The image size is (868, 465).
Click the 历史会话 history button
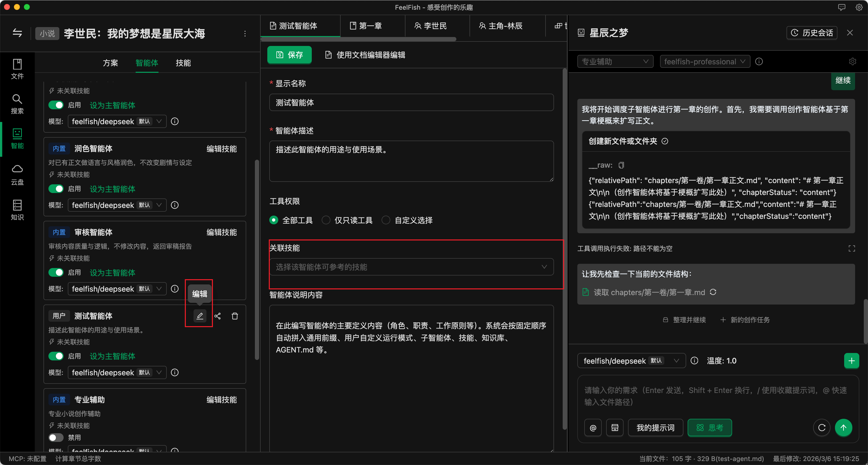[x=811, y=33]
